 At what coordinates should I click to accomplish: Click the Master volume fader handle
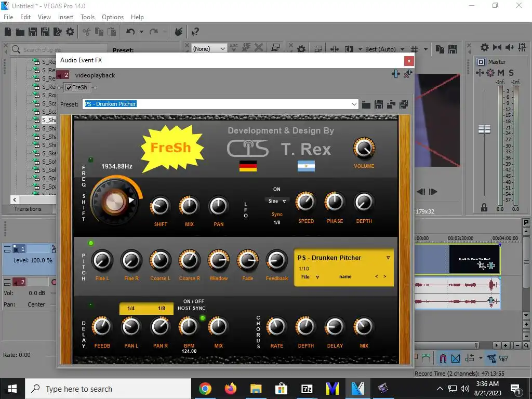pyautogui.click(x=484, y=129)
